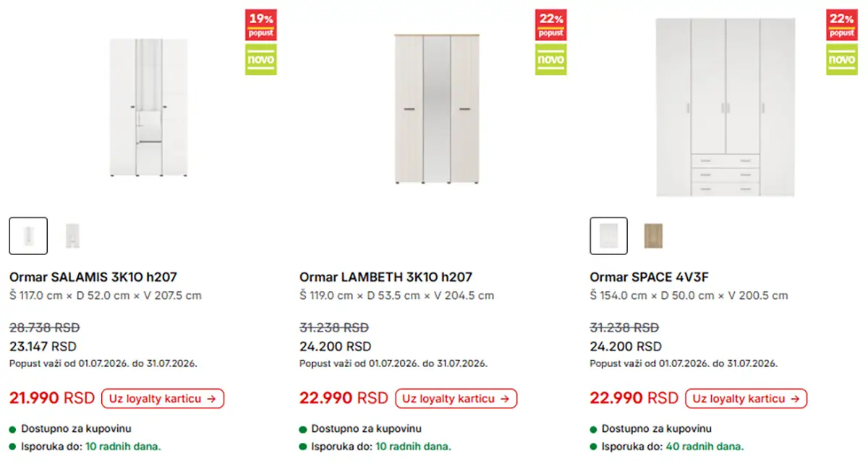Click the 22% popust badge on LAMBETH wardrobe
This screenshot has width=868, height=461.
pos(551,25)
